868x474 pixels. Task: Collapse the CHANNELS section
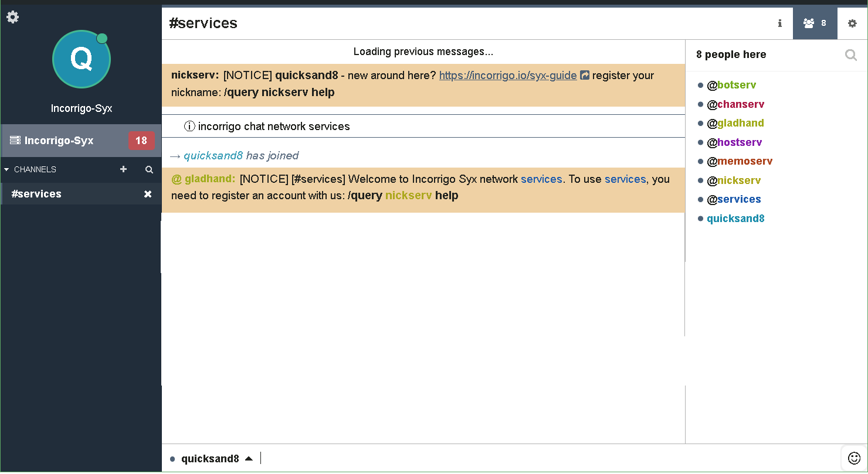[7, 169]
